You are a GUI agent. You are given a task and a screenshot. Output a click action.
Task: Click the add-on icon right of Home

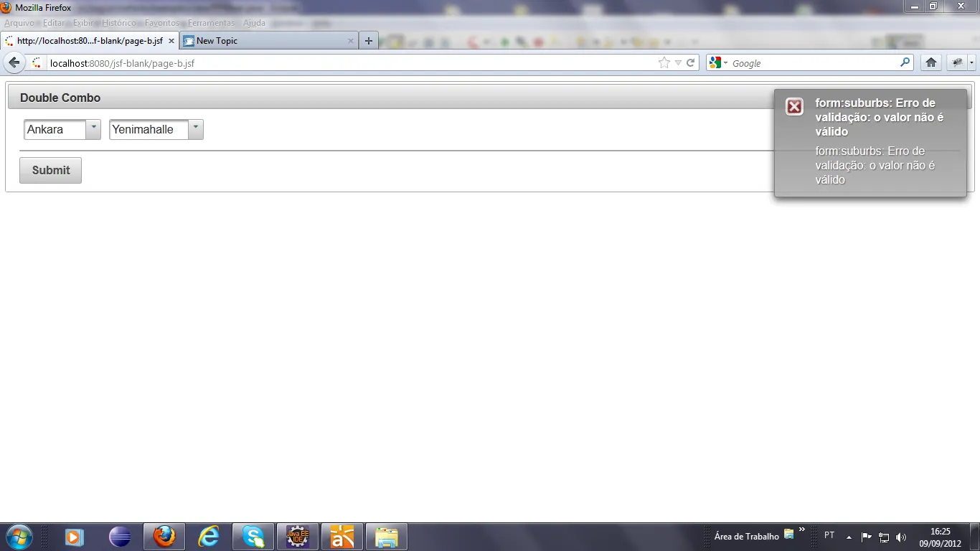click(957, 63)
